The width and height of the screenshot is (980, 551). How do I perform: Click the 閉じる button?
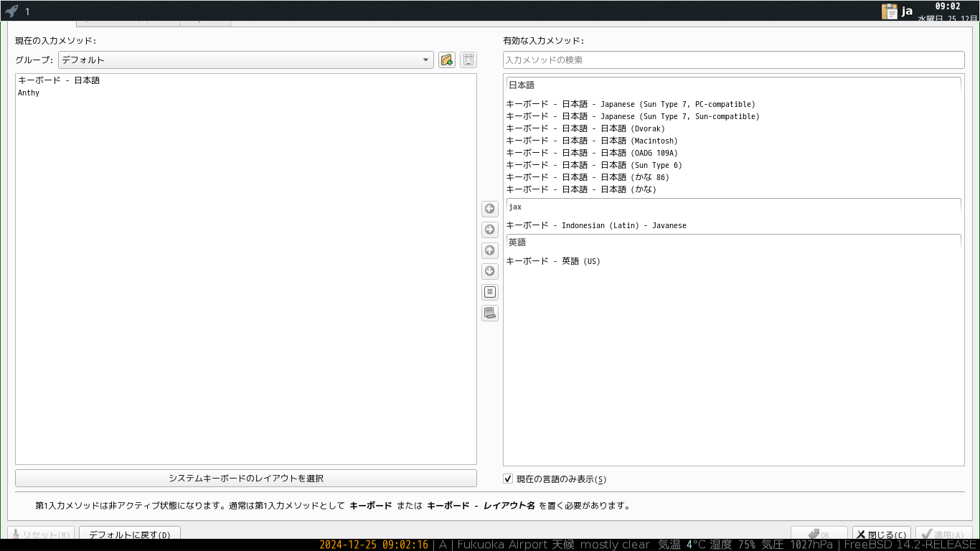(881, 534)
